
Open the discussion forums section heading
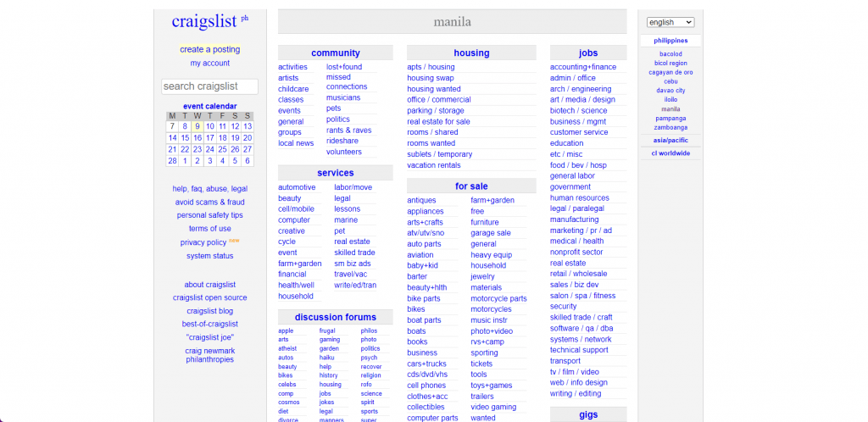point(336,318)
